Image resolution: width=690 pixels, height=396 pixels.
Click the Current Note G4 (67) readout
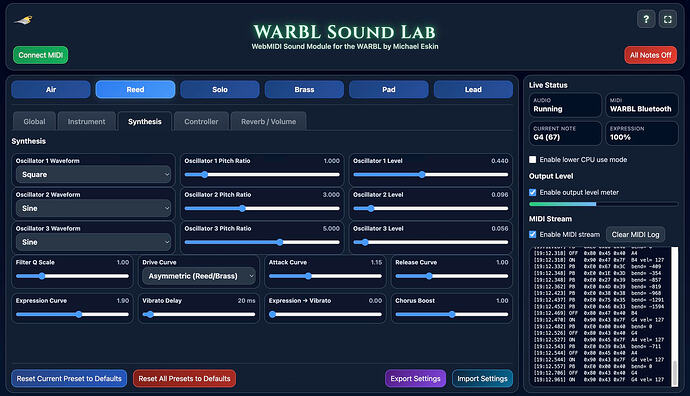565,133
